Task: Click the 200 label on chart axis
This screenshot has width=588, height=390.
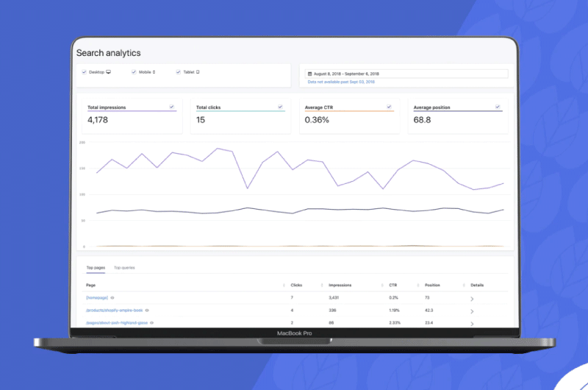Action: point(82,143)
